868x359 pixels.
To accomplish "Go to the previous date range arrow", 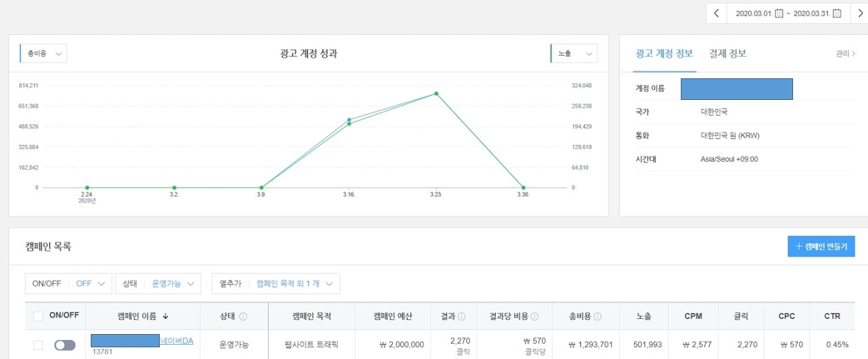I will pos(717,13).
